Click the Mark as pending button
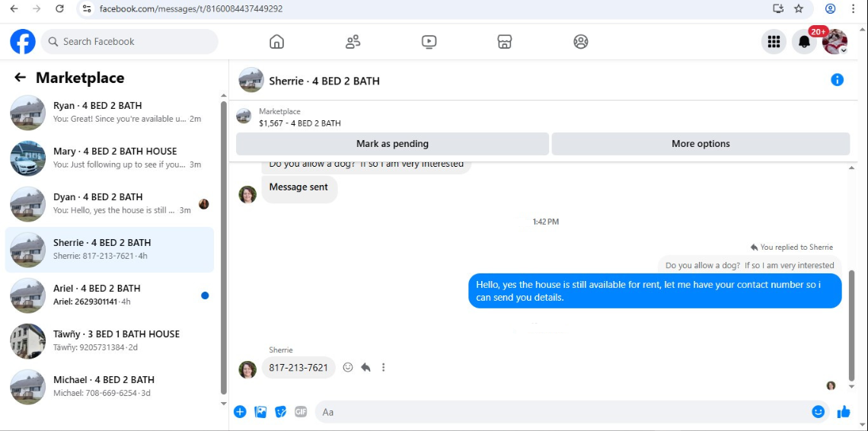Viewport: 868px width, 431px height. click(392, 143)
